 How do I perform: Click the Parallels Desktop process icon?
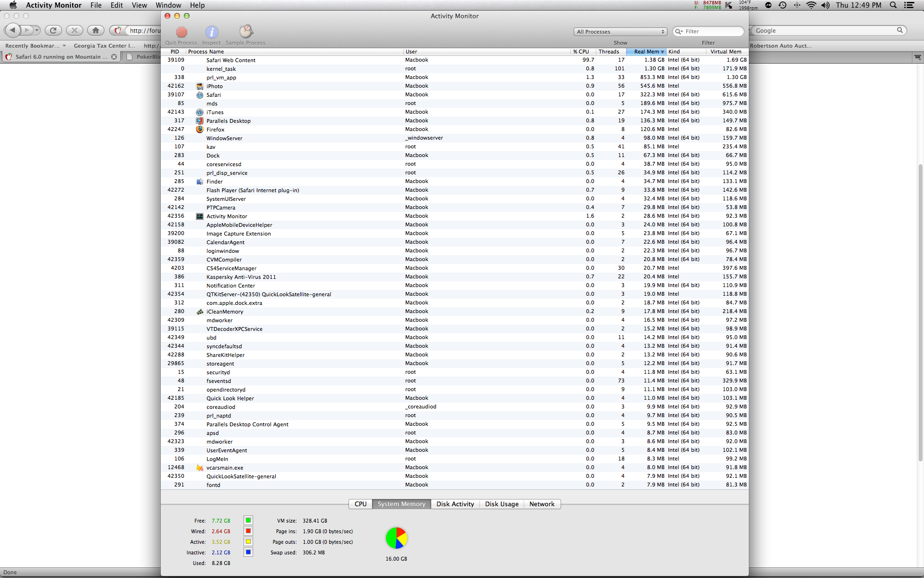tap(200, 121)
